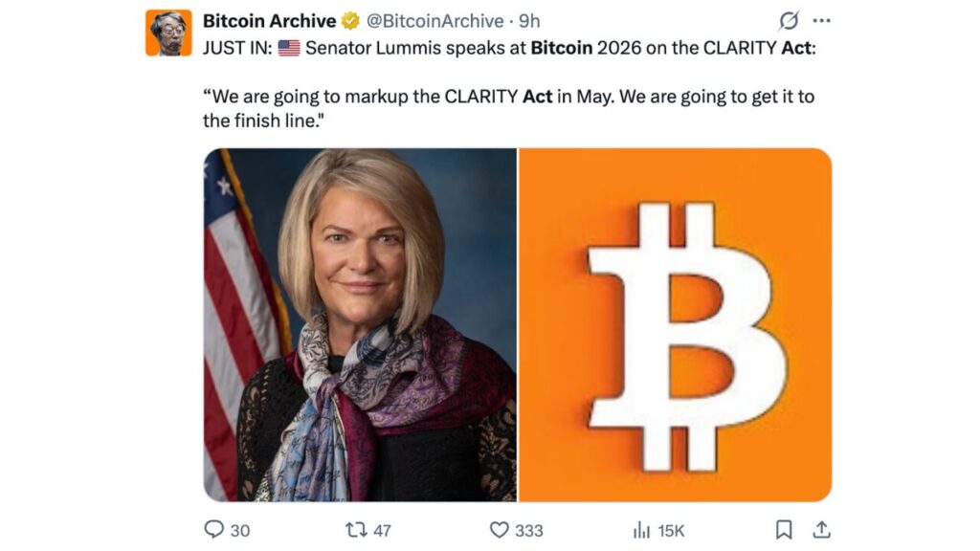Click the @BitcoinArchive handle
Image resolution: width=980 pixels, height=551 pixels.
(434, 21)
